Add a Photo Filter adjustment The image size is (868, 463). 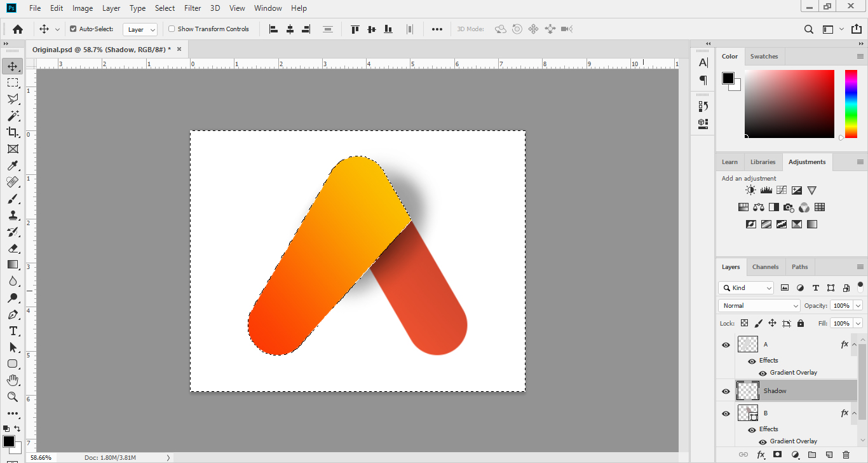[x=789, y=207]
